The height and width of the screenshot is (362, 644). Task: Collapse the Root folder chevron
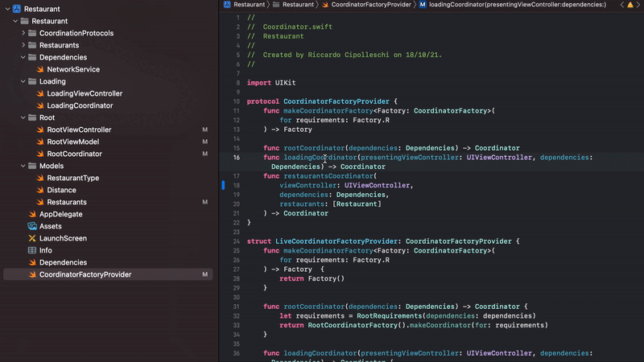click(x=23, y=117)
